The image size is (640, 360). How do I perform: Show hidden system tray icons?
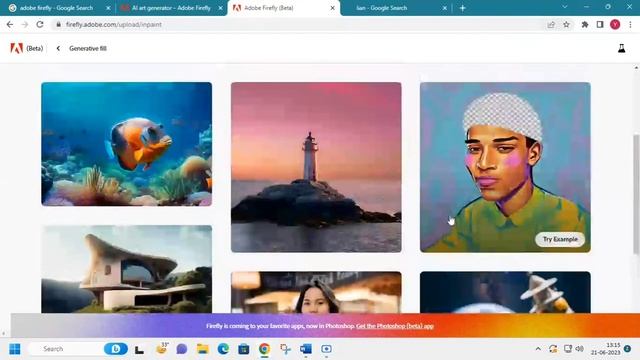(538, 349)
